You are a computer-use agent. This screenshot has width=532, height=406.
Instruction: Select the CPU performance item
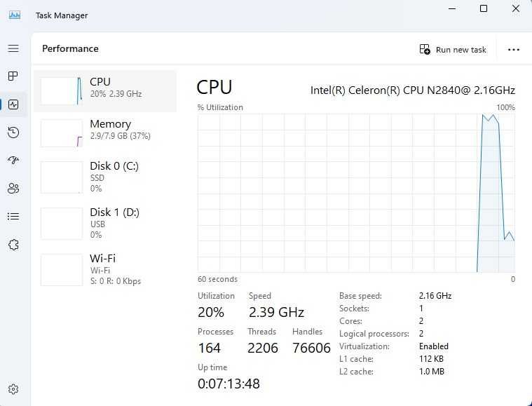point(105,91)
